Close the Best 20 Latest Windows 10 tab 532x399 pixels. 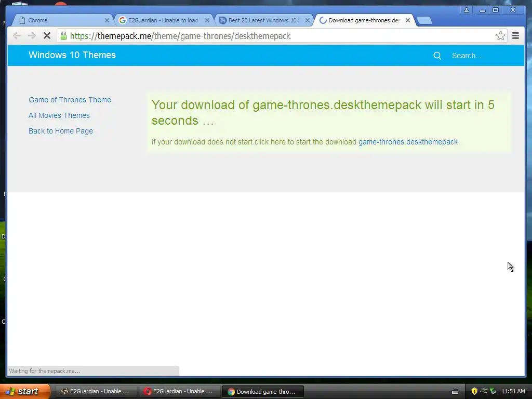click(308, 20)
